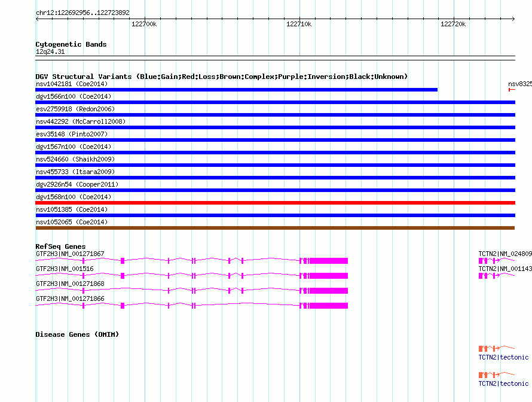
Task: Open transcript GTF2H3|NM_001516 label
Action: tap(65, 269)
